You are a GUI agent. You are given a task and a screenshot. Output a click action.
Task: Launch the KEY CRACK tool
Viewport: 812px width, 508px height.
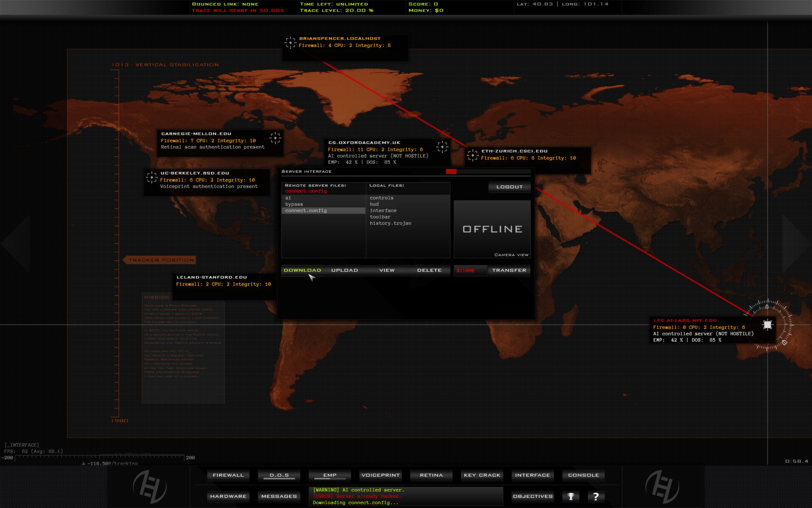(482, 475)
